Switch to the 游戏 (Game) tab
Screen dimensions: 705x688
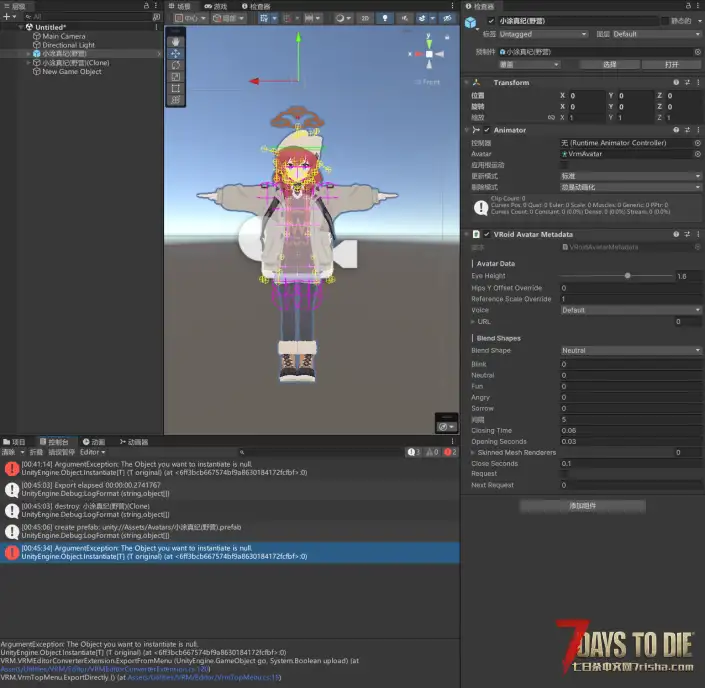[216, 6]
